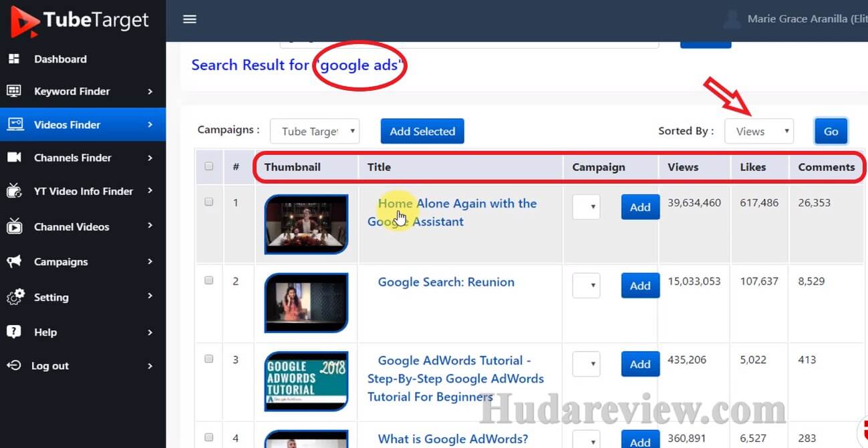The width and height of the screenshot is (868, 448).
Task: Check the box for Google Search: Reunion row
Action: (x=209, y=280)
